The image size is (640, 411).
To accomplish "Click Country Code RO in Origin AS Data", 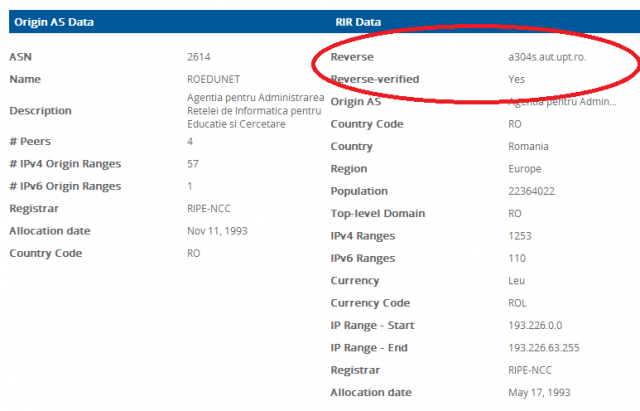I will tap(193, 253).
